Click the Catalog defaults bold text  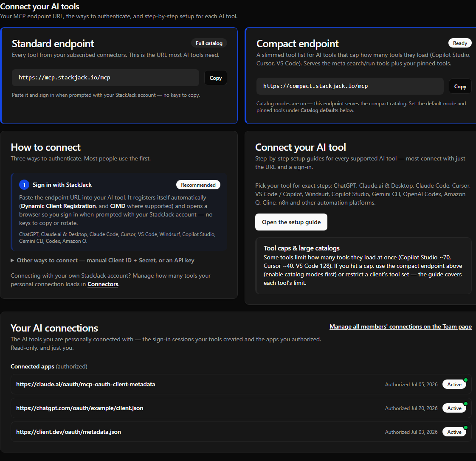(x=319, y=110)
